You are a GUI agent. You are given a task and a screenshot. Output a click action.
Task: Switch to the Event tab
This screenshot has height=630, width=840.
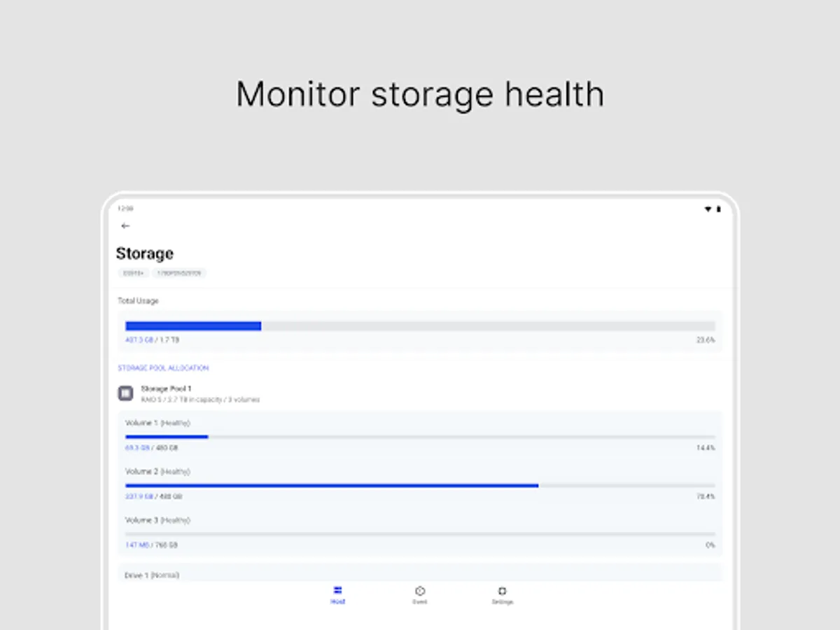click(419, 595)
